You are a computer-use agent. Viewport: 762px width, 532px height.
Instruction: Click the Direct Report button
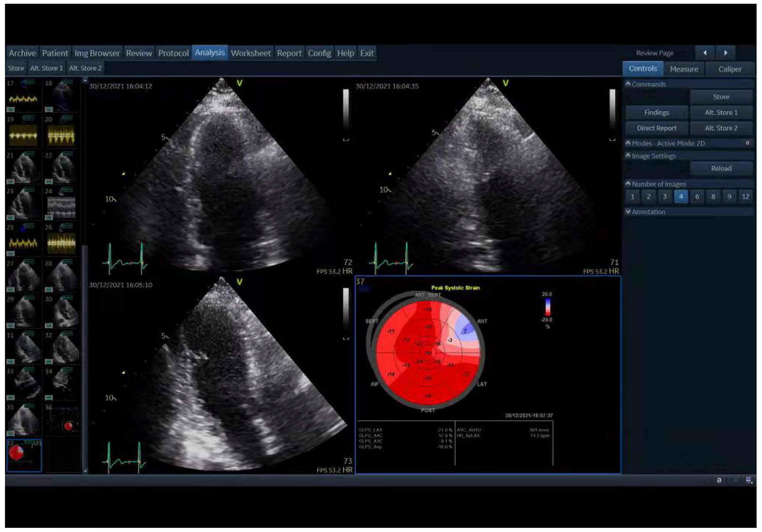point(656,128)
